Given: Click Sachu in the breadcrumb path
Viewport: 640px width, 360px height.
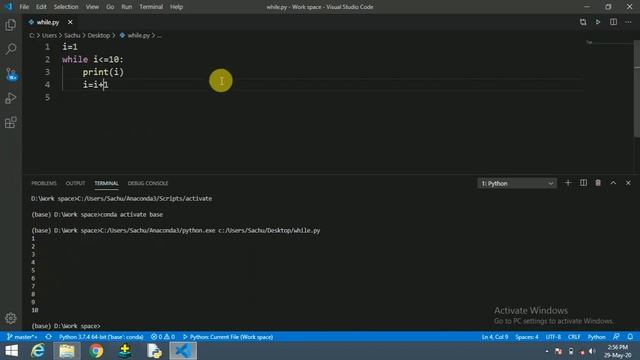Looking at the screenshot, I should point(72,36).
